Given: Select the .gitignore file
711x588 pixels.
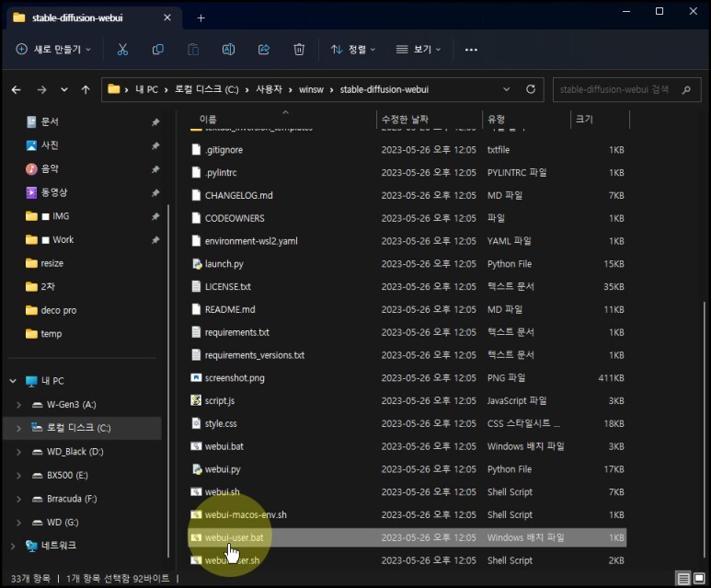Looking at the screenshot, I should click(407, 150).
